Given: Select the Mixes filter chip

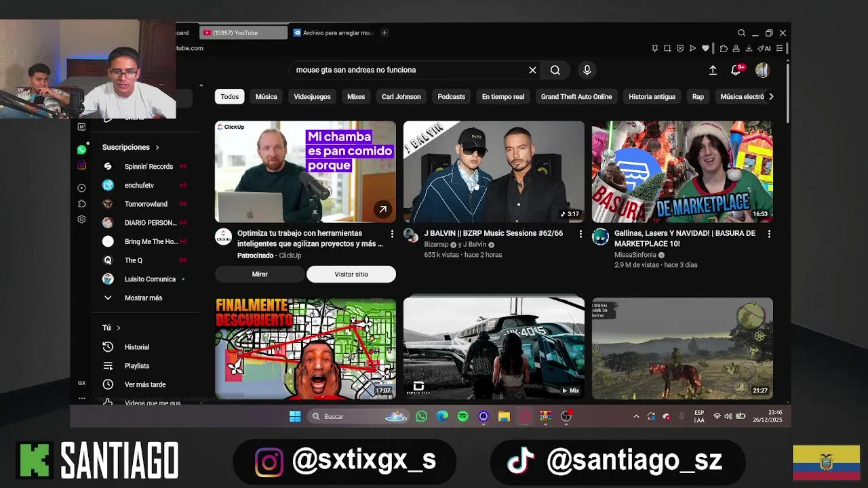Looking at the screenshot, I should [x=356, y=97].
